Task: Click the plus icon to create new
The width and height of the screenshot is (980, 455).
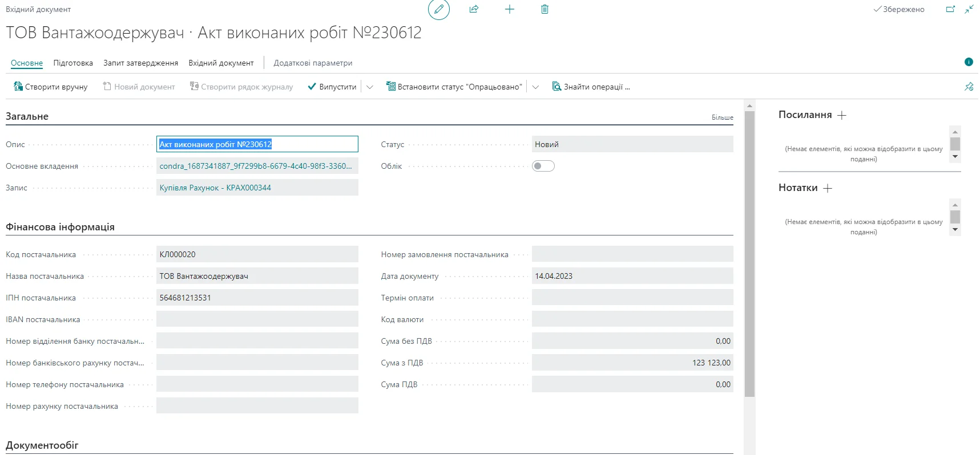Action: click(x=510, y=10)
